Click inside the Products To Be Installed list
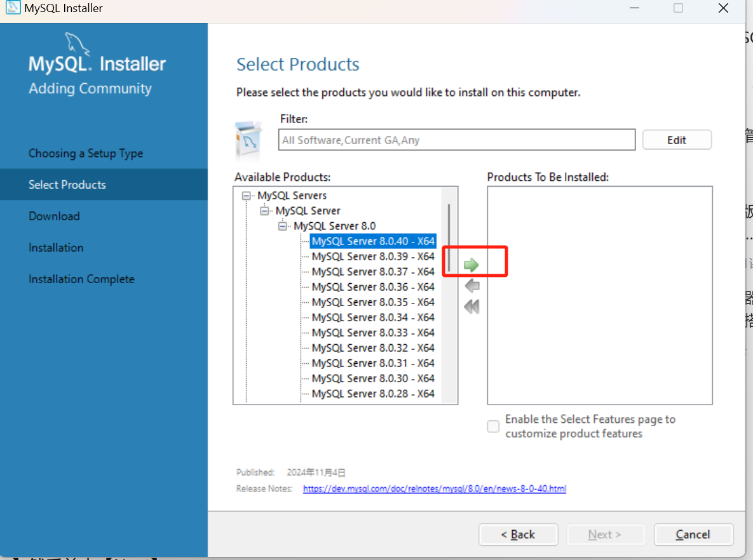This screenshot has width=753, height=560. [600, 295]
